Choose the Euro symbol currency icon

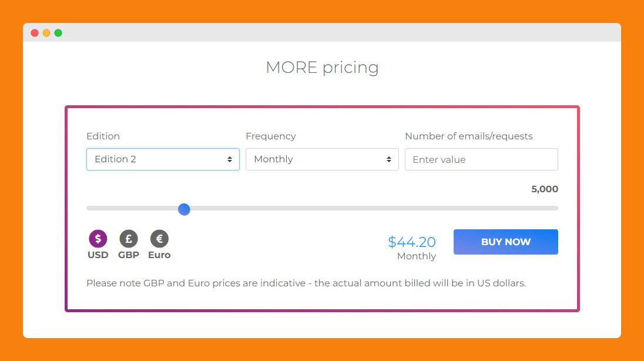tap(159, 239)
